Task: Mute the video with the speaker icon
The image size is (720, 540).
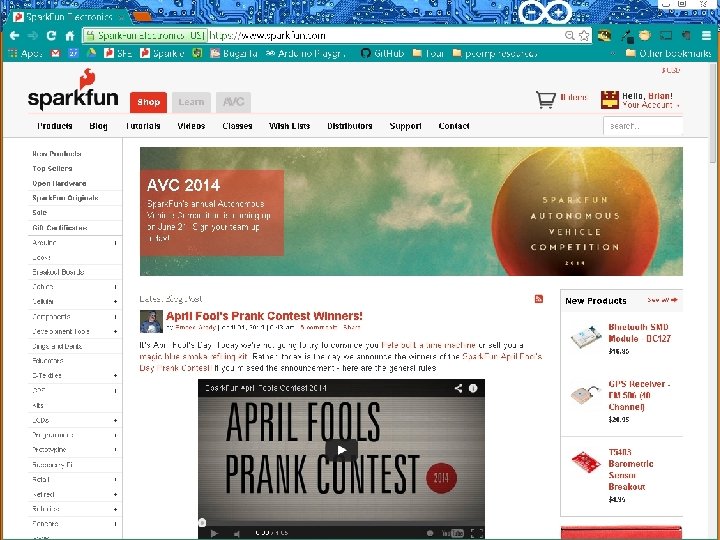Action: pos(237,533)
